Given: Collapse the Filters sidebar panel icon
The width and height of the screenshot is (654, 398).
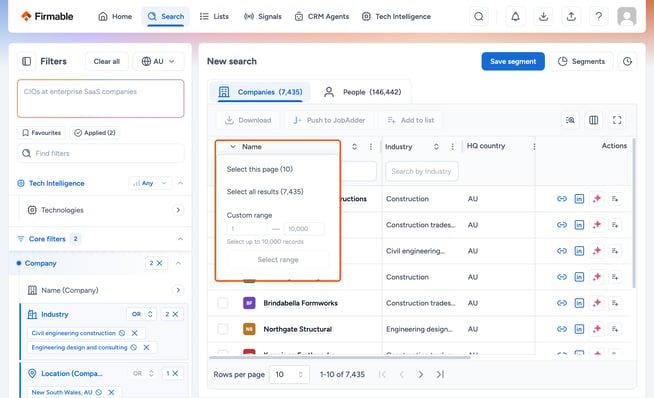Looking at the screenshot, I should tap(26, 61).
